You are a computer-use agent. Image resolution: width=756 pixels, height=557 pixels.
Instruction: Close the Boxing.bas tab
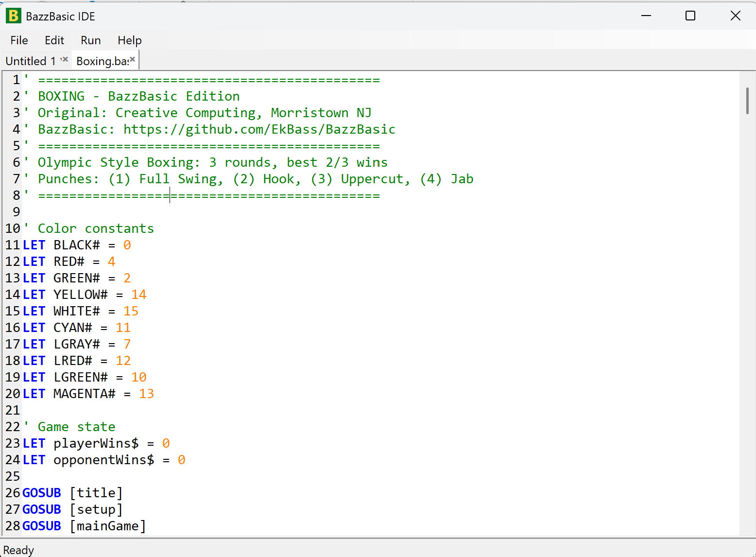tap(132, 59)
